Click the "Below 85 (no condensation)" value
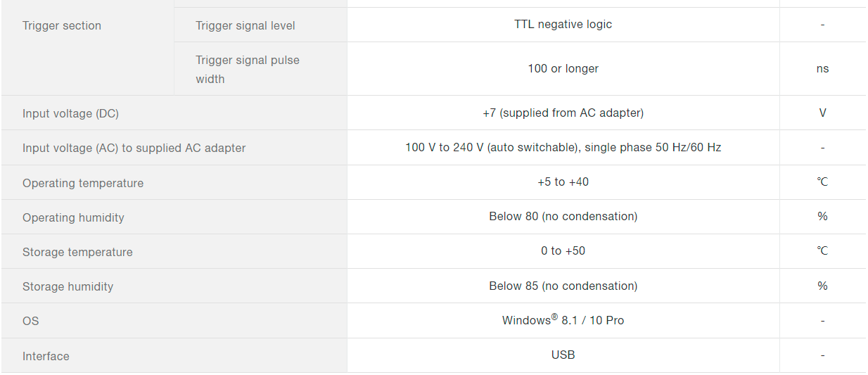 [x=563, y=286]
